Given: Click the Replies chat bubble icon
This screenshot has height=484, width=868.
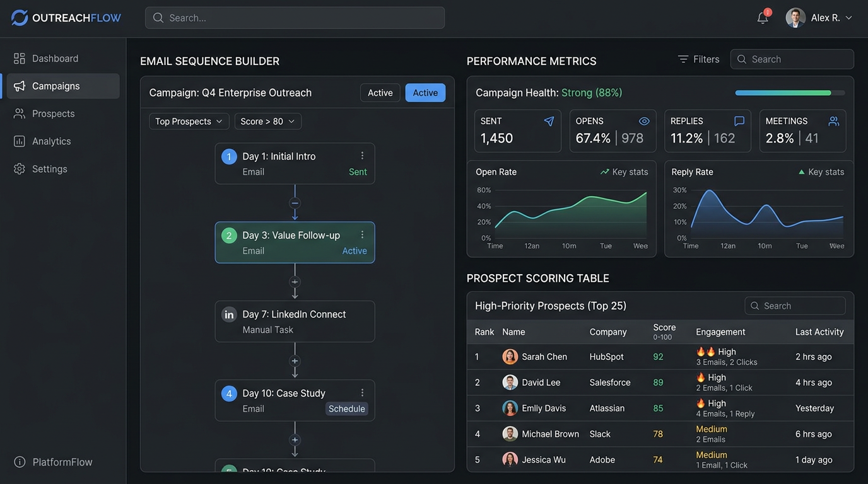Looking at the screenshot, I should 739,121.
